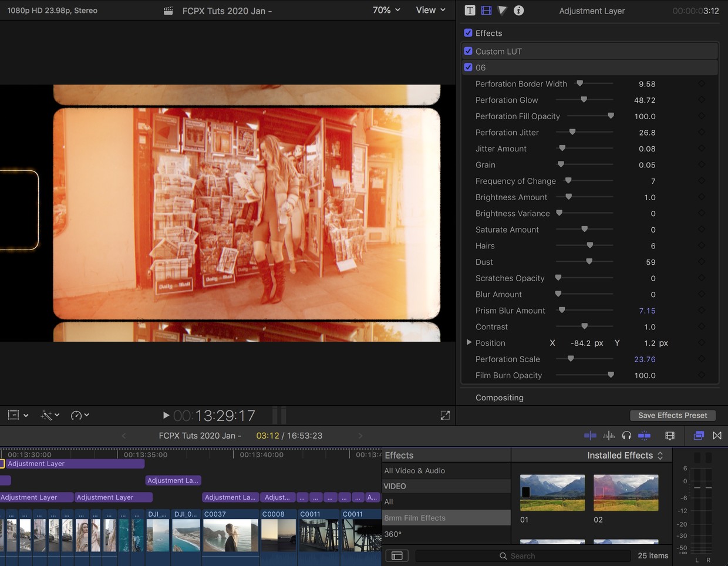Uncheck the Custom LUT effect
Viewport: 728px width, 566px height.
click(x=468, y=51)
